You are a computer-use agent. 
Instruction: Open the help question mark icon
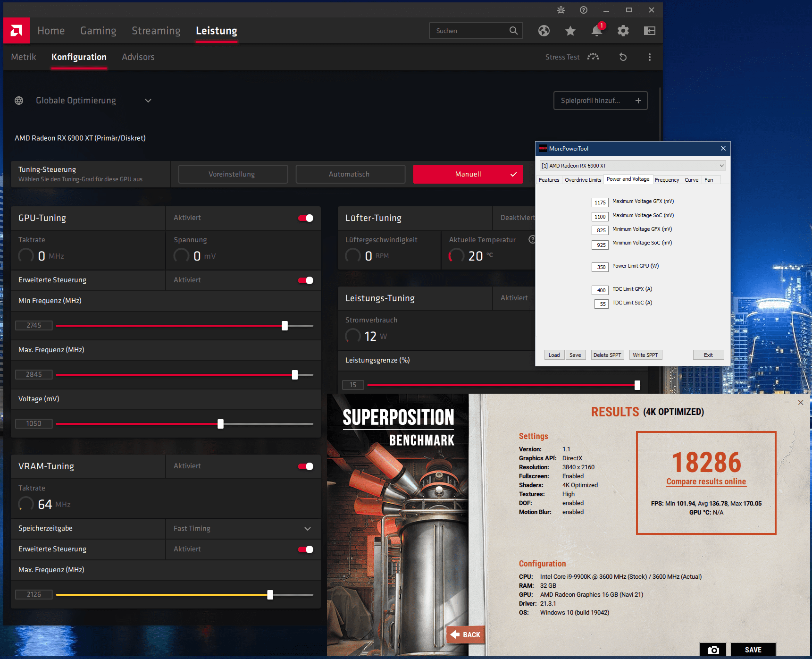584,10
